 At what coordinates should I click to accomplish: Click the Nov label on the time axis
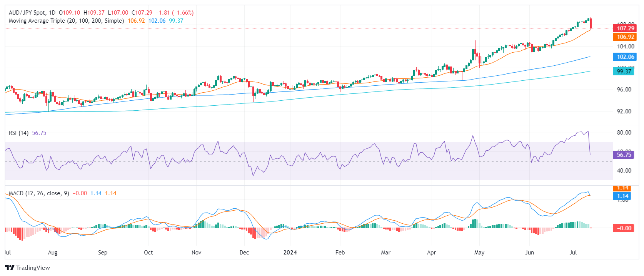coord(196,253)
